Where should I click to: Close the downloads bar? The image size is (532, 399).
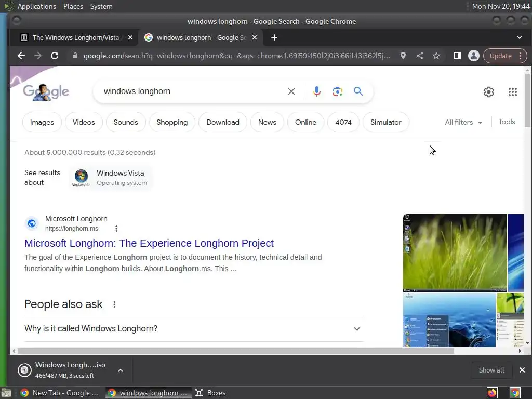(522, 370)
